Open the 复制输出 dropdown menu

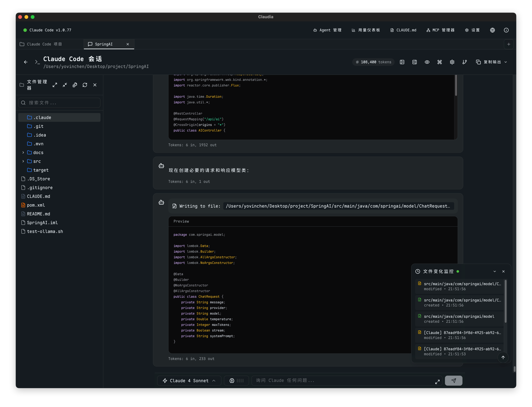[491, 62]
